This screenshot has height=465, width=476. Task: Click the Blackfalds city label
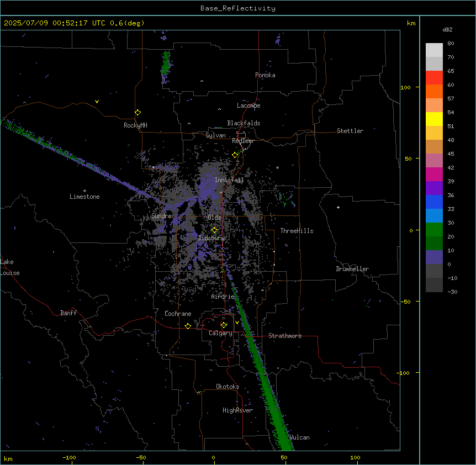point(244,123)
